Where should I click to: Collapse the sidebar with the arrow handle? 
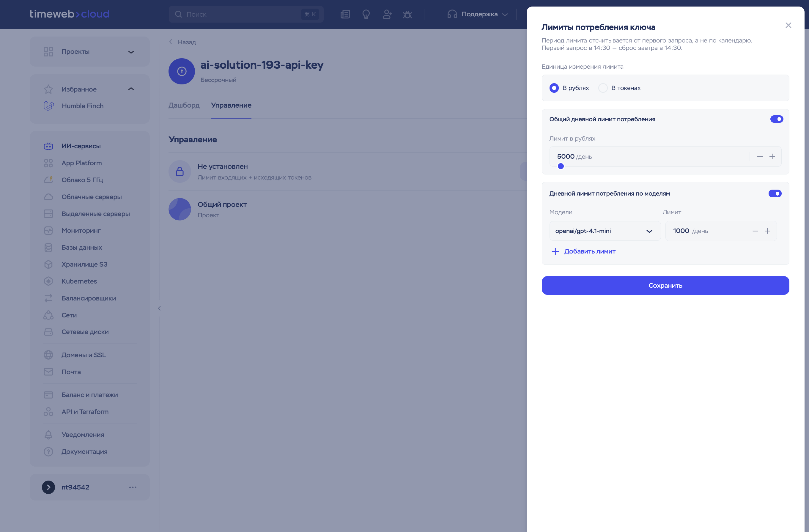pyautogui.click(x=159, y=308)
